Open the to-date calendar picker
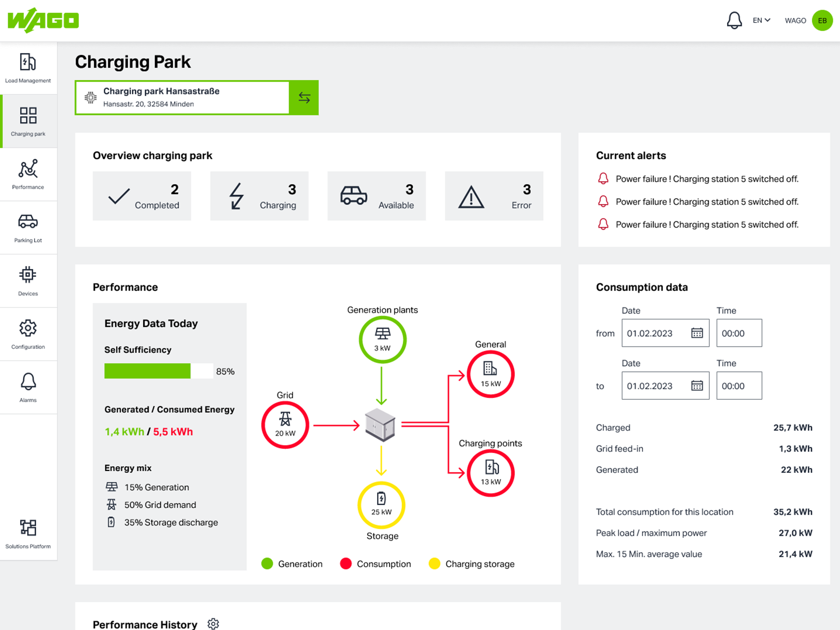The image size is (840, 630). pos(697,386)
